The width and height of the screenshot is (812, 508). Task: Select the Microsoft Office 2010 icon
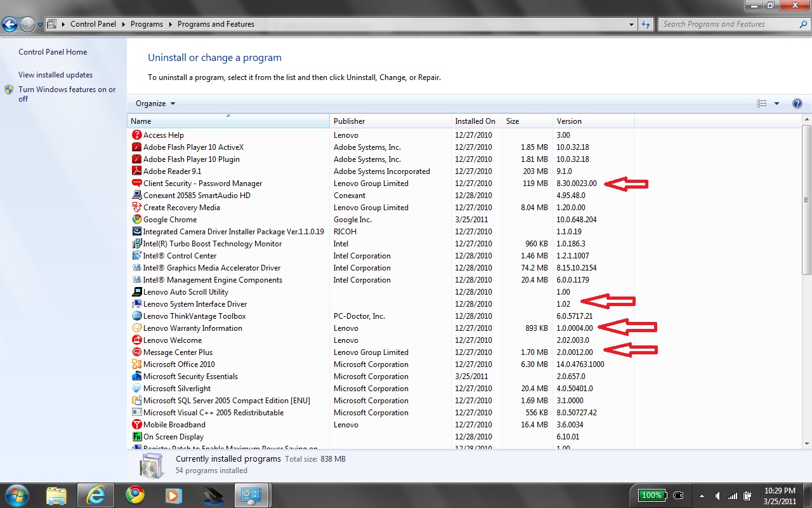[x=136, y=364]
